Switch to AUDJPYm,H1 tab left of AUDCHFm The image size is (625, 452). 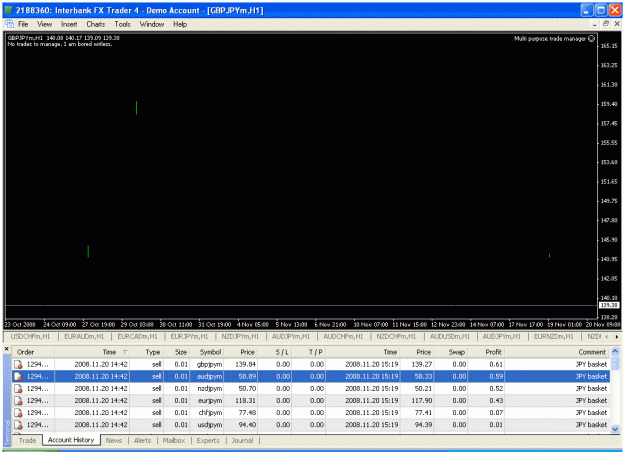coord(291,336)
